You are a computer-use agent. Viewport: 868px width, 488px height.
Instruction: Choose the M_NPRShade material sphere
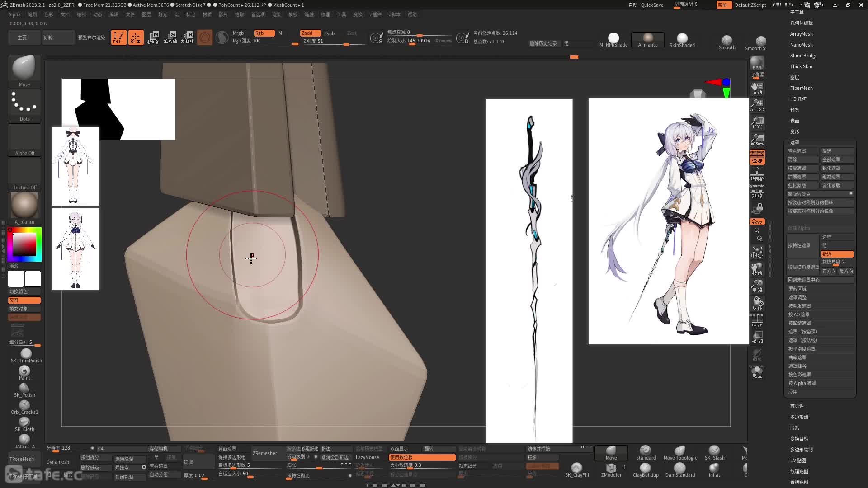coord(613,40)
